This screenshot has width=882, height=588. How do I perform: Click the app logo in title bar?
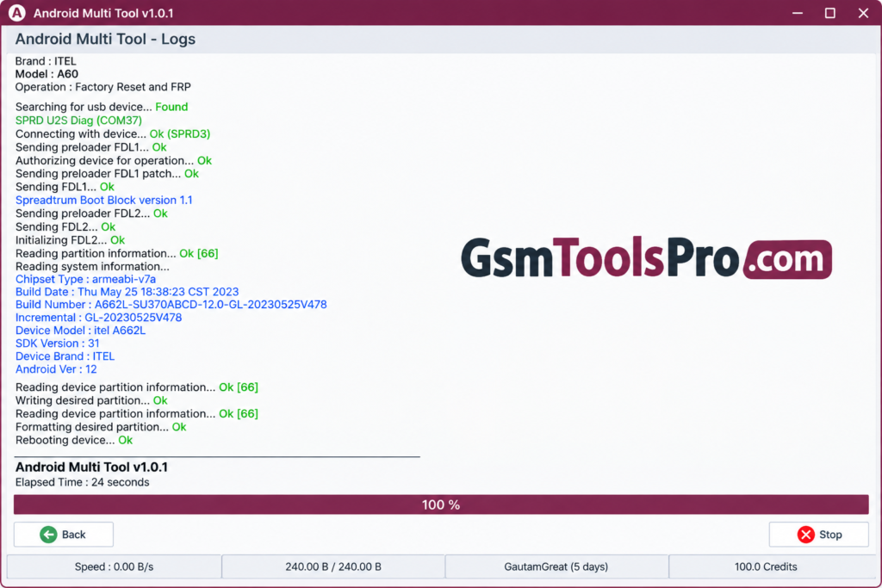[x=17, y=12]
